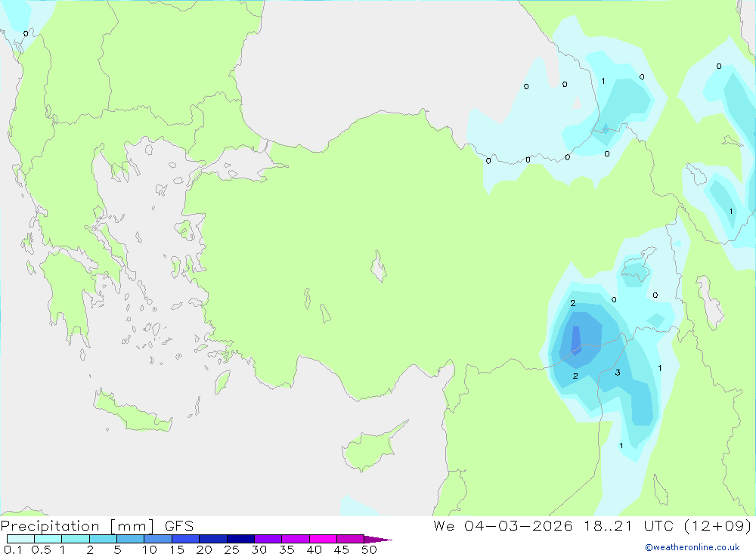Click the '25' legend scale label

(231, 549)
